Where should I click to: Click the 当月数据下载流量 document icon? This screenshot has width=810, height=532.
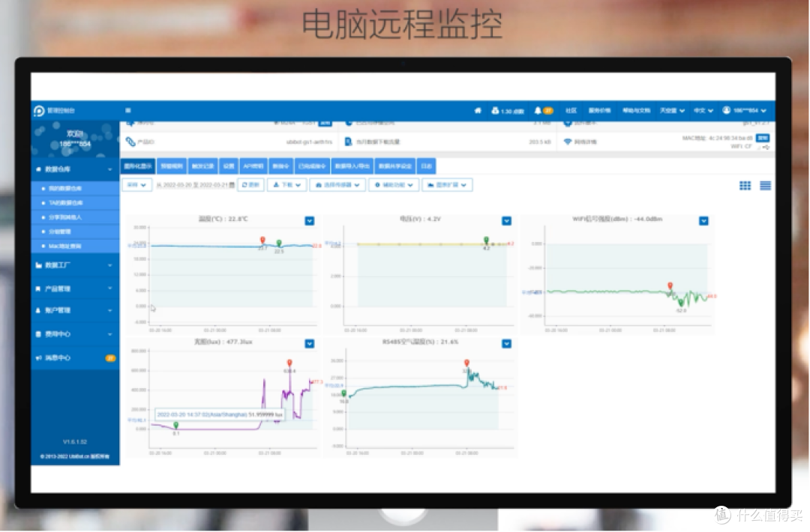(349, 142)
